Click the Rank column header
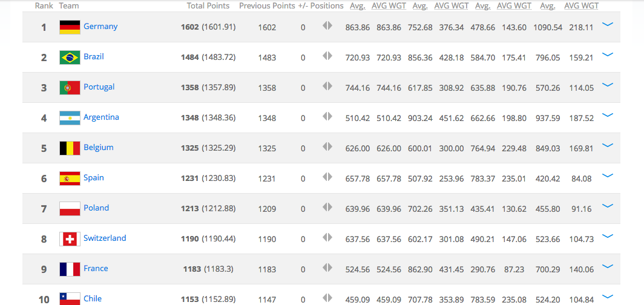644x305 pixels. pos(44,5)
